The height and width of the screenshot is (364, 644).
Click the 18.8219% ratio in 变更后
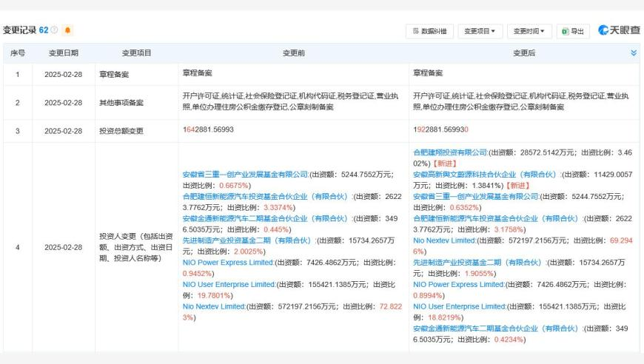444,317
